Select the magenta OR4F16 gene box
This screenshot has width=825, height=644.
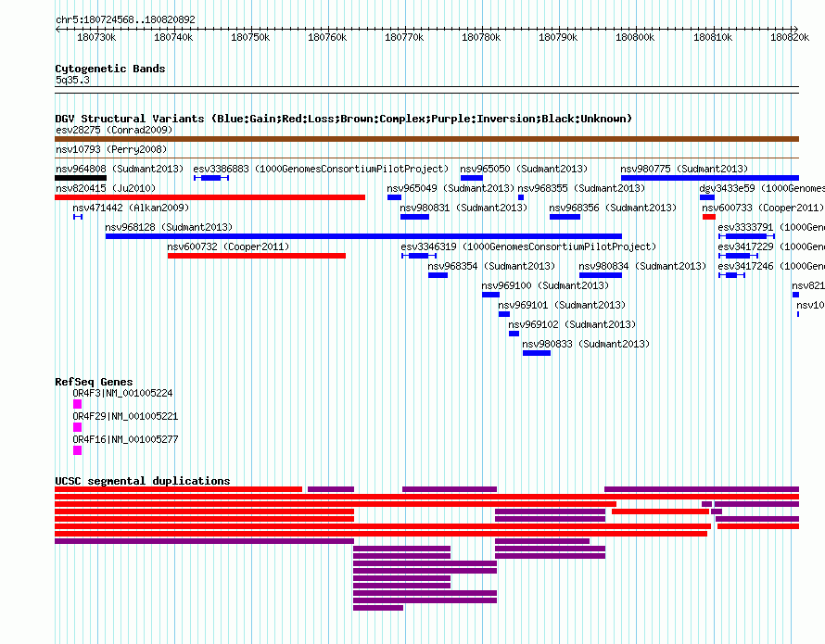pyautogui.click(x=77, y=450)
